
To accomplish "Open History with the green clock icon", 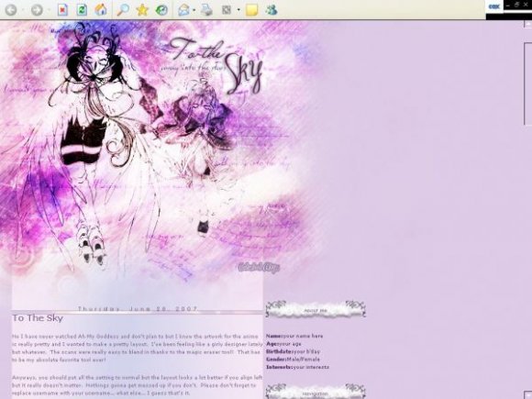I will (x=161, y=9).
